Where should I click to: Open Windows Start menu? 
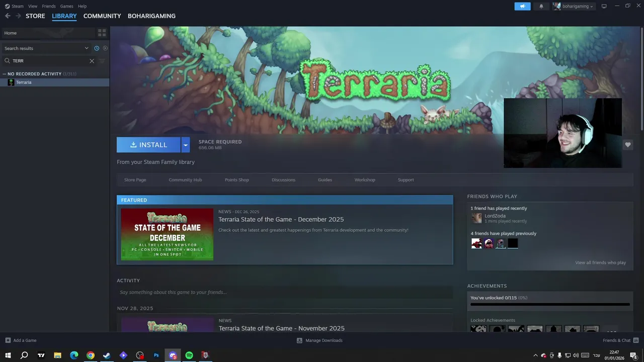(8, 355)
